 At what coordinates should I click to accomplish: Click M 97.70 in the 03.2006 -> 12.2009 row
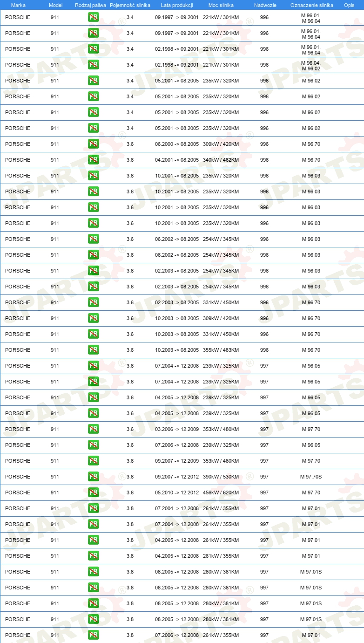311,429
